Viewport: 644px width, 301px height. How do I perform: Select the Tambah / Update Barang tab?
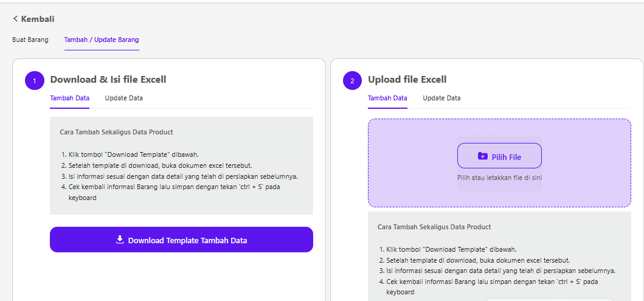[102, 40]
